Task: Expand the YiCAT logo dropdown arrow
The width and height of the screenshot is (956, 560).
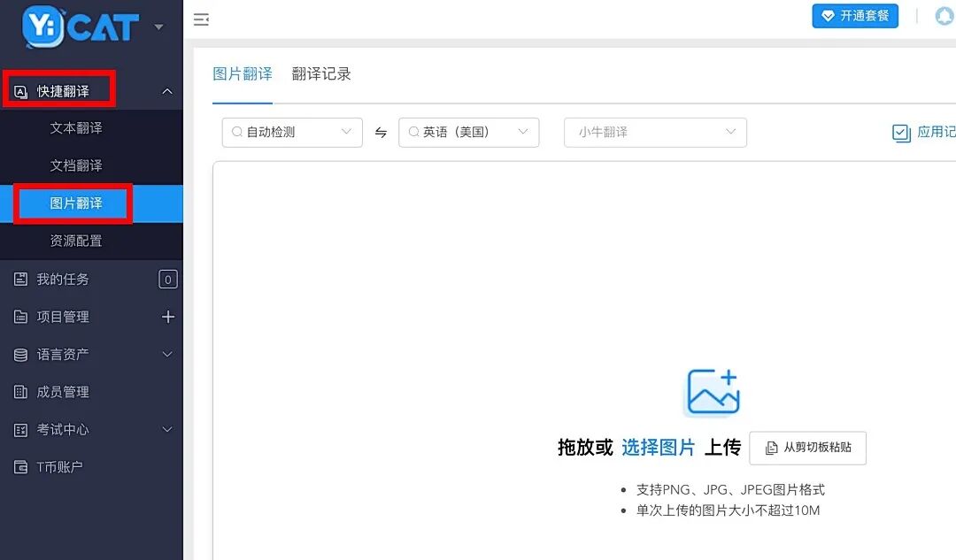Action: [x=159, y=27]
